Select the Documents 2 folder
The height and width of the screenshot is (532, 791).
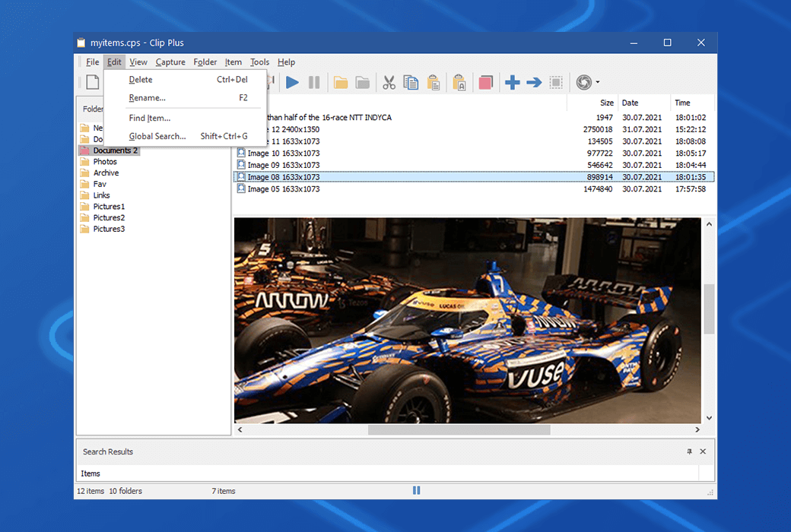pyautogui.click(x=109, y=150)
